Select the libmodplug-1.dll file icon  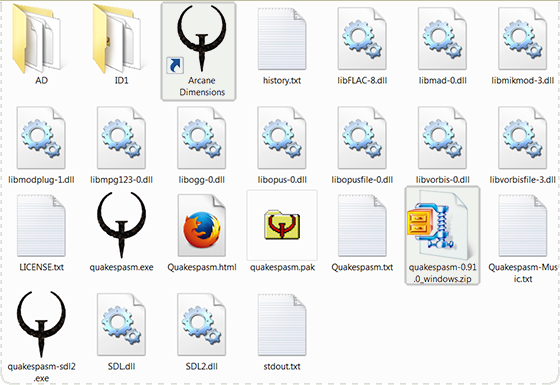[41, 138]
